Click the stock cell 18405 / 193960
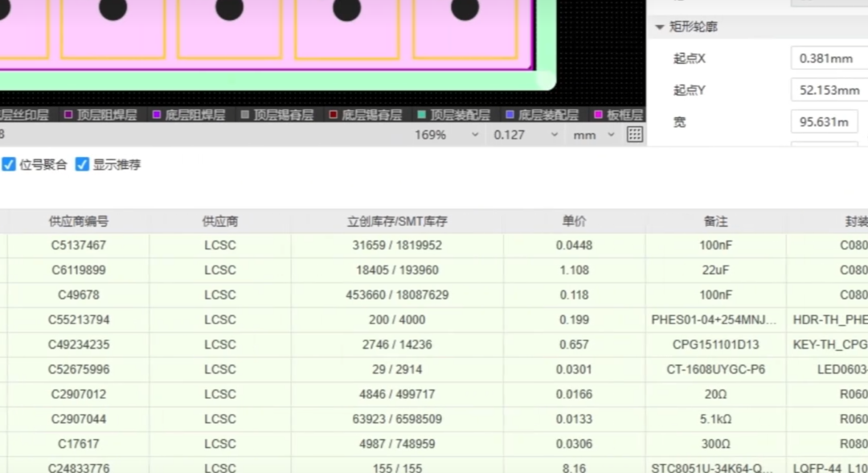Screen dimensions: 868x473 (397, 270)
